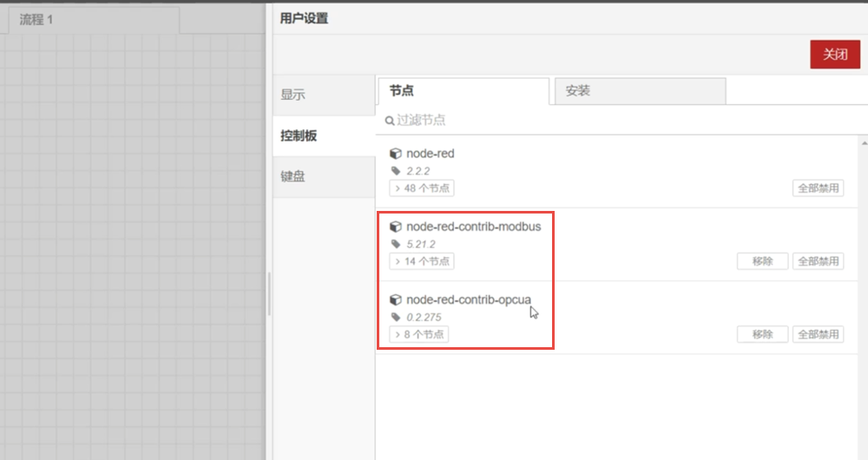The height and width of the screenshot is (460, 868).
Task: Expand the 48 个节点 list of node-red
Action: [x=422, y=188]
